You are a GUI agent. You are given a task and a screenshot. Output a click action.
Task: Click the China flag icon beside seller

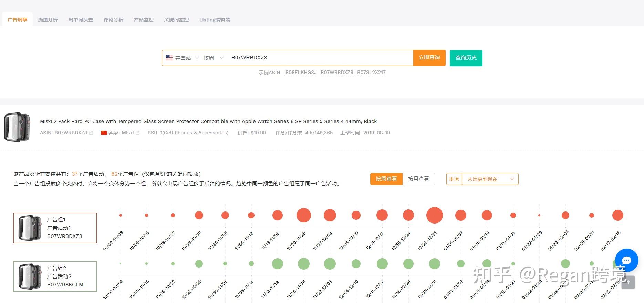click(x=104, y=133)
